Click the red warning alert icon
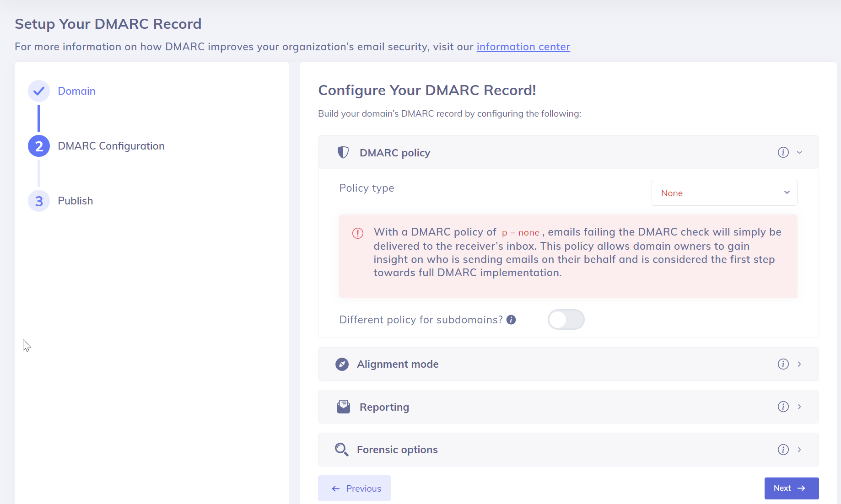Viewport: 841px width, 504px height. coord(358,233)
